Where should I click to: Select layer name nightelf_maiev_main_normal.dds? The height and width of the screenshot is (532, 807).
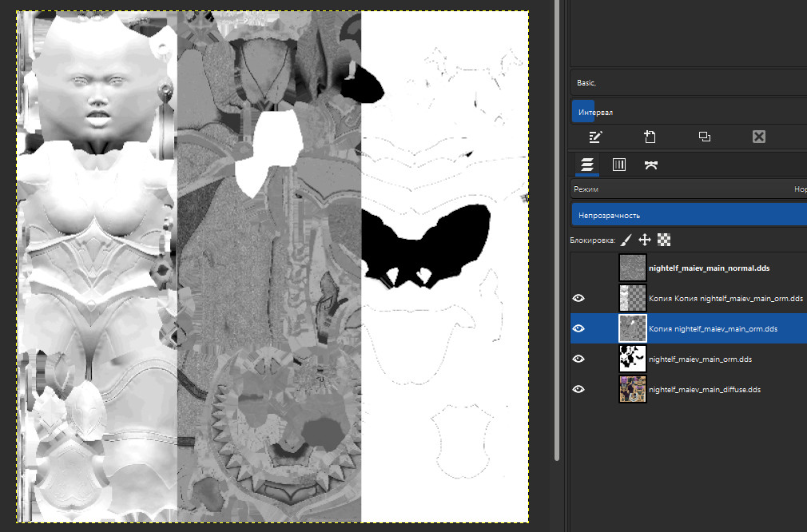tap(710, 268)
